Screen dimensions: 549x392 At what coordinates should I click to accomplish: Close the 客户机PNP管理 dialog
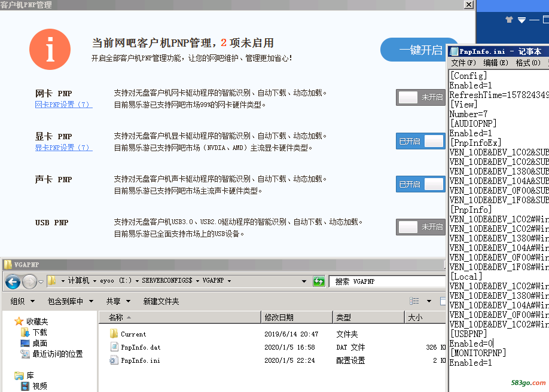click(468, 5)
